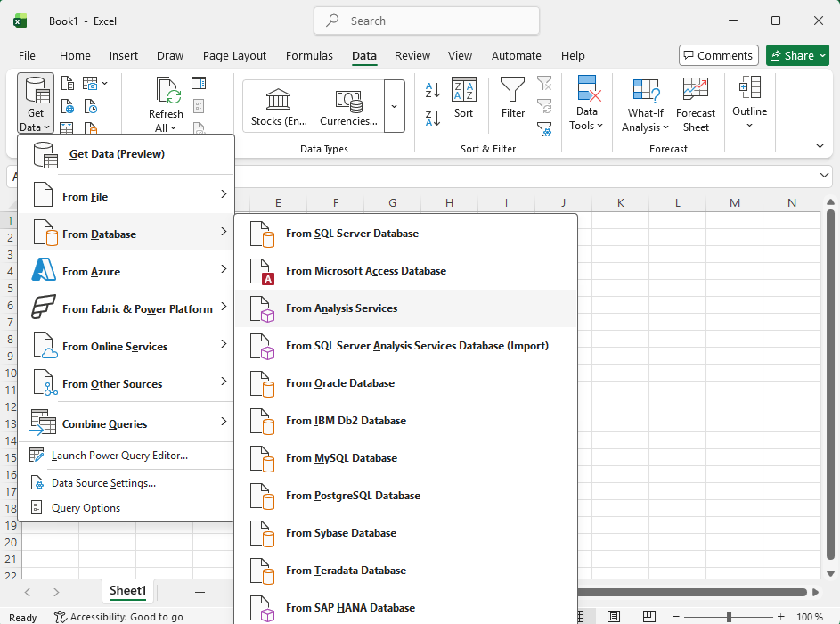Sort Z to A descending
The width and height of the screenshot is (840, 624).
[433, 119]
